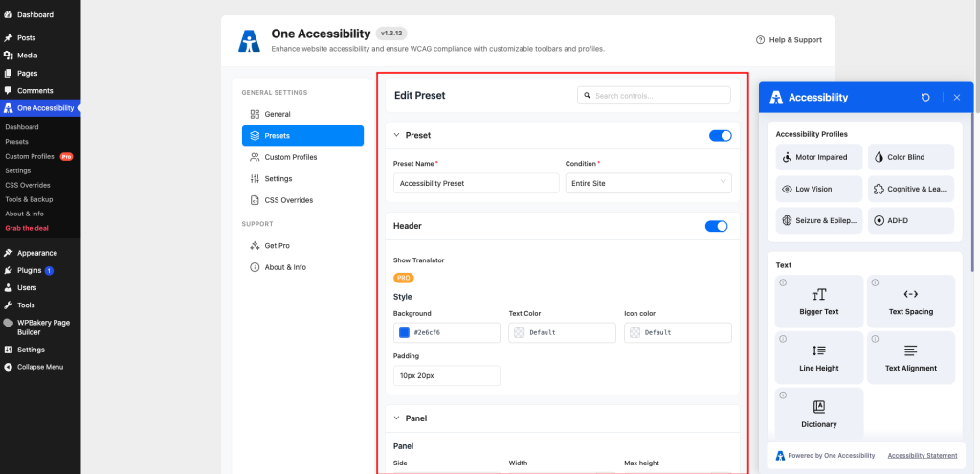Click the blue Background color swatch
The height and width of the screenshot is (474, 980).
[x=405, y=332]
